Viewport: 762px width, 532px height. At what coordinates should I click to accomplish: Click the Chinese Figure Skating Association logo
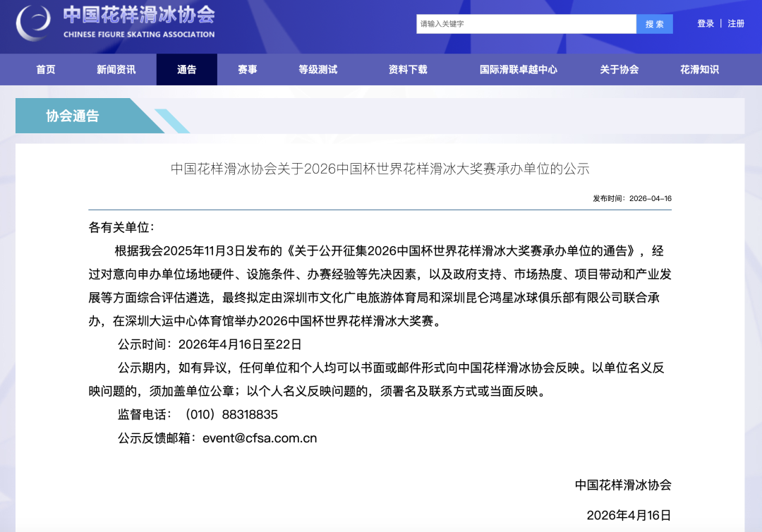click(x=33, y=23)
